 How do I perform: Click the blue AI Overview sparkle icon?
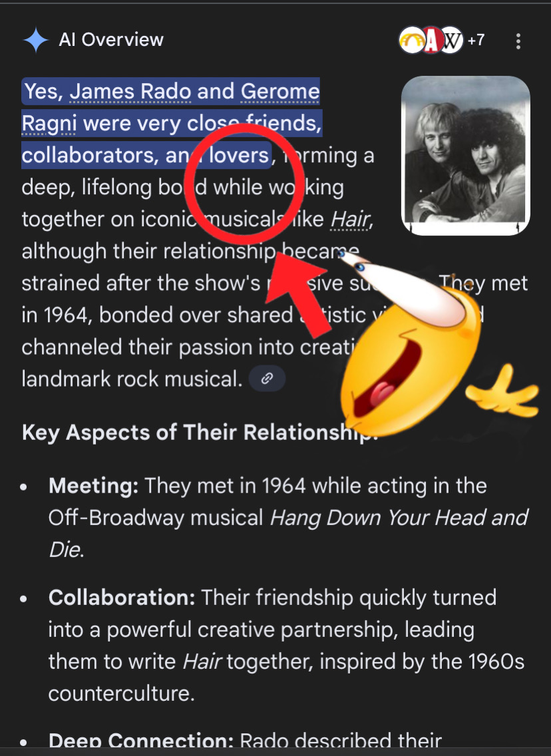[36, 40]
